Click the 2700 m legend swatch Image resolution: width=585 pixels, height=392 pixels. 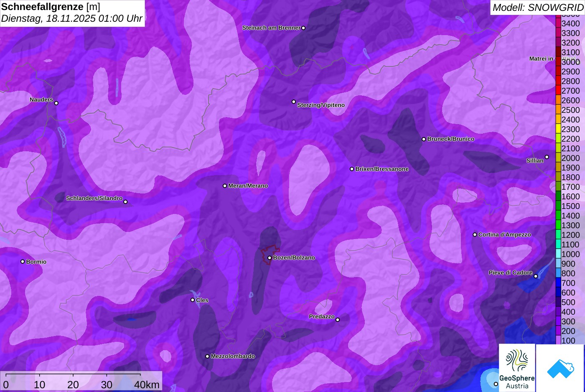pos(558,91)
